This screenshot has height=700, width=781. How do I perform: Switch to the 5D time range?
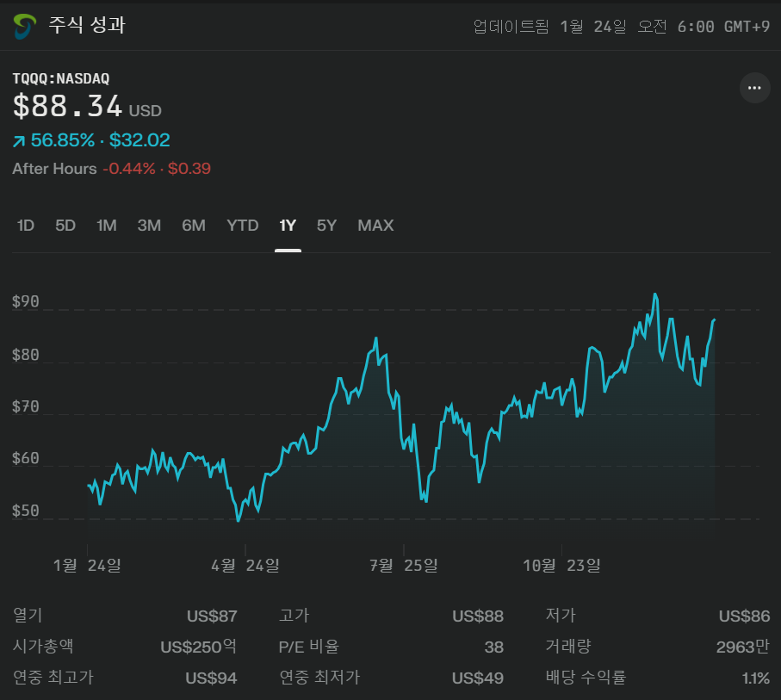[65, 226]
